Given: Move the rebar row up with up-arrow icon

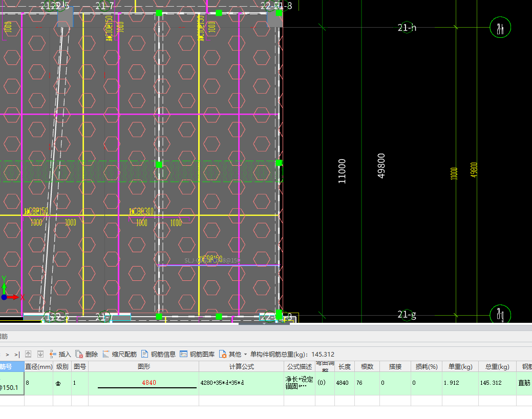Looking at the screenshot, I should click(28, 354).
